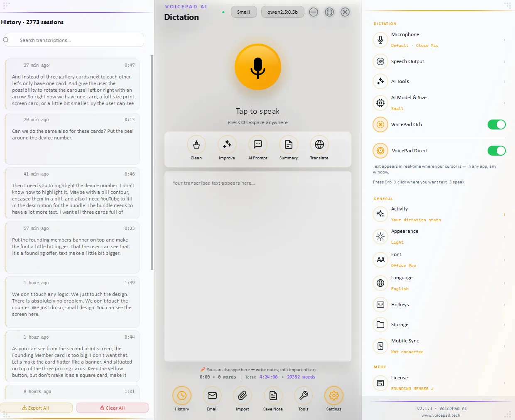The height and width of the screenshot is (420, 515).
Task: Expand the Microphone settings chevron
Action: (x=504, y=40)
